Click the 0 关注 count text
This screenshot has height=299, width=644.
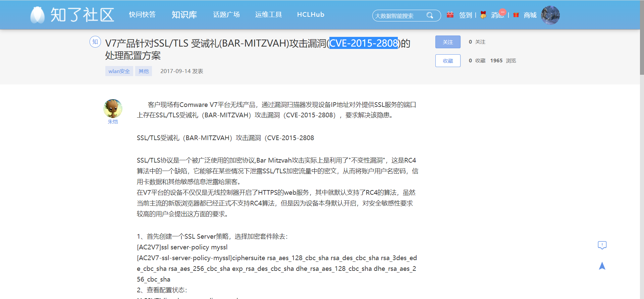click(477, 42)
